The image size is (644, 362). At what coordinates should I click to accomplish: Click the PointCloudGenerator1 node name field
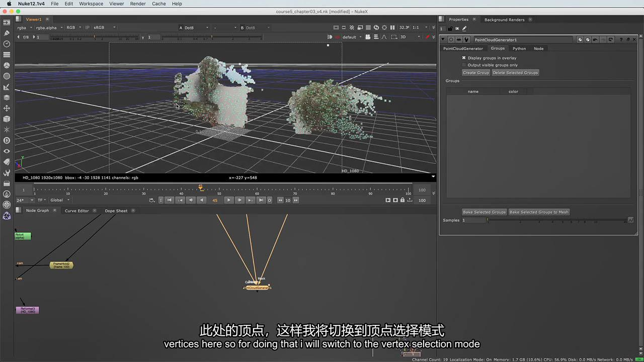click(x=523, y=40)
